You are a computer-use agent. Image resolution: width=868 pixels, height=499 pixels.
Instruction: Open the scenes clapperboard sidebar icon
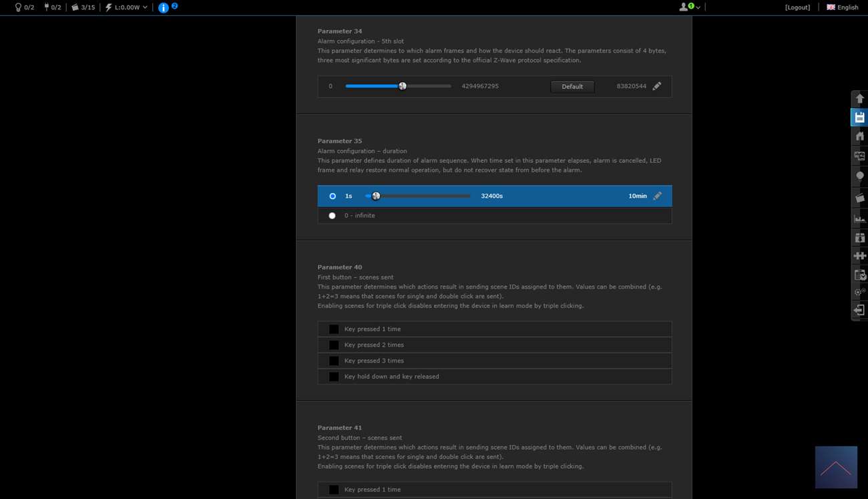point(859,198)
